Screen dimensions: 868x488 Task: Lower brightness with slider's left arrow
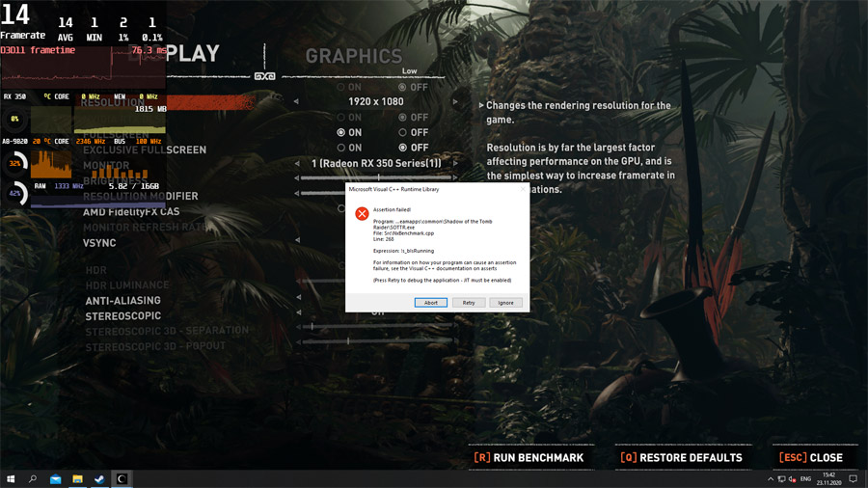297,178
